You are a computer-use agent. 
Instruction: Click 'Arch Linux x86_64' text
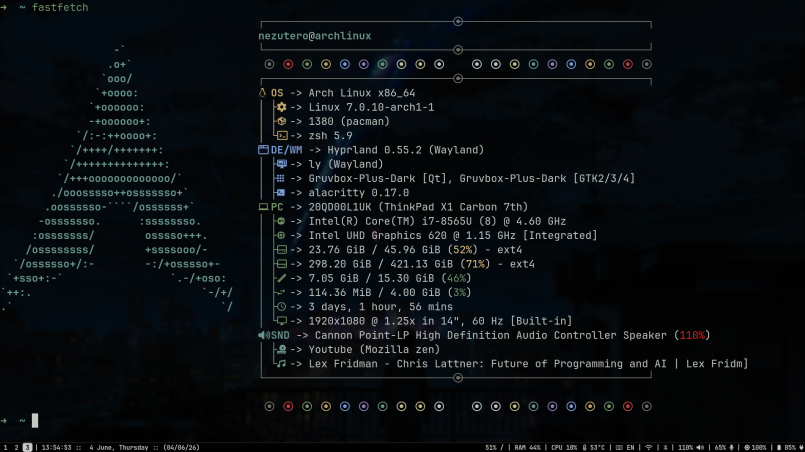point(362,93)
